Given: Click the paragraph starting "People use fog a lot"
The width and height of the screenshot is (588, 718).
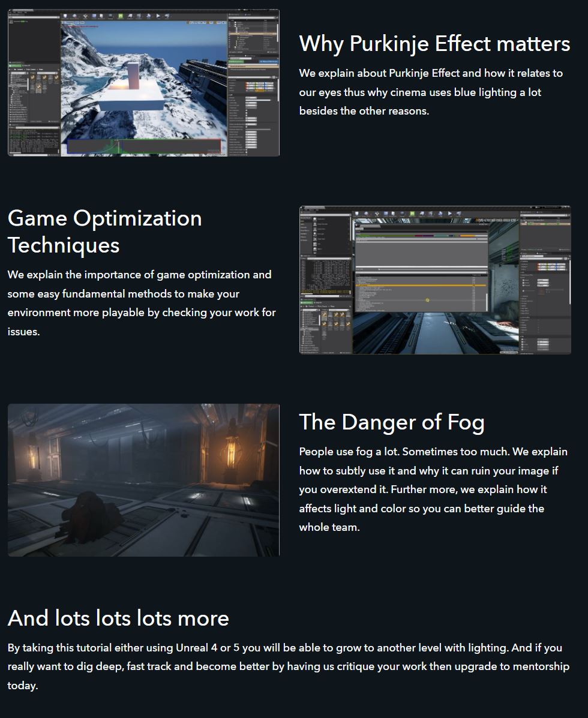Looking at the screenshot, I should (433, 489).
